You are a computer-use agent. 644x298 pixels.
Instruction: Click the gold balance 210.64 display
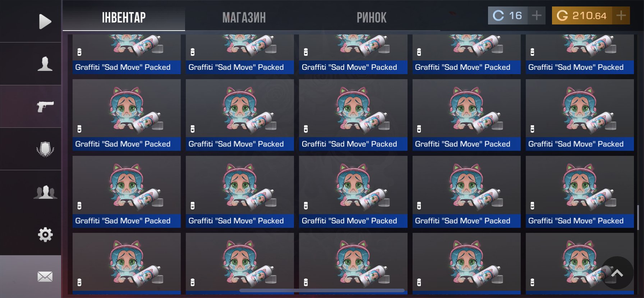[582, 15]
